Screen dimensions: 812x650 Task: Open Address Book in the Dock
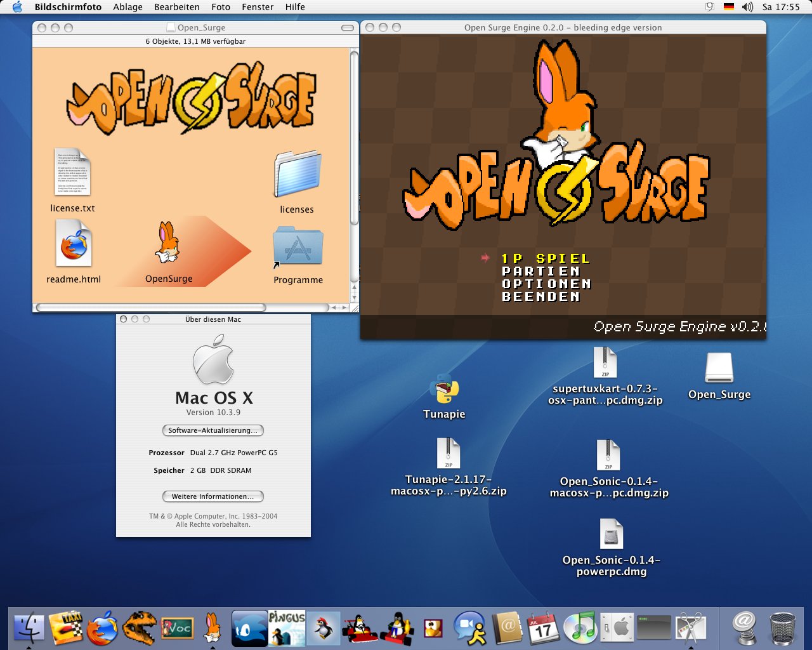coord(507,628)
